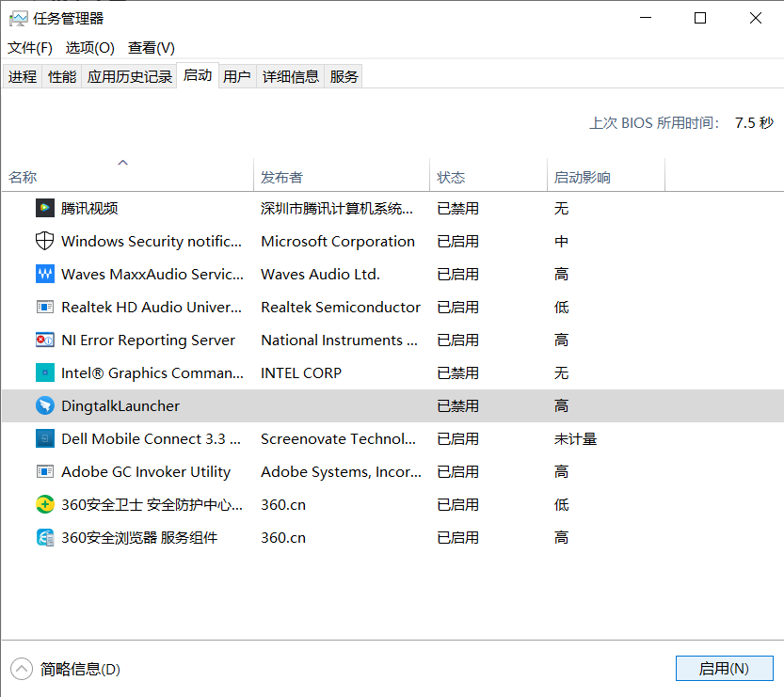Select Windows Security notific... entry
Viewport: 784px width, 697px height.
(x=152, y=242)
